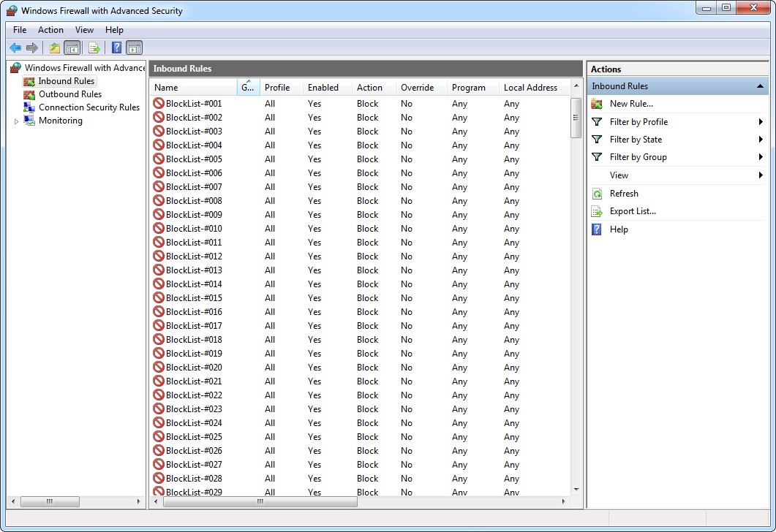Collapse the Inbound Rules actions section
The width and height of the screenshot is (776, 532).
point(760,86)
